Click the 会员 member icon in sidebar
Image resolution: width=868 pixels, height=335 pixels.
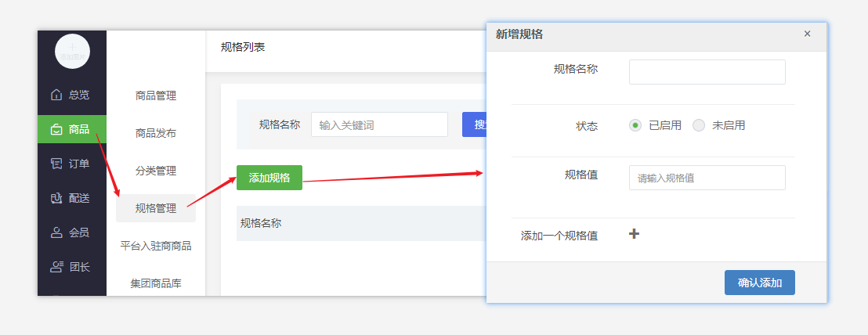pyautogui.click(x=56, y=232)
